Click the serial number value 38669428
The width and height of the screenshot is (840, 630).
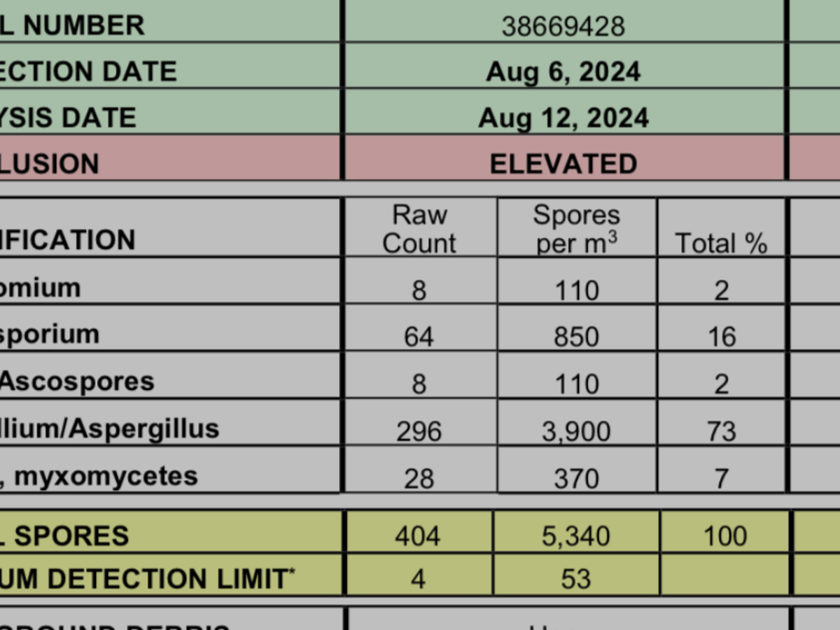click(x=563, y=27)
